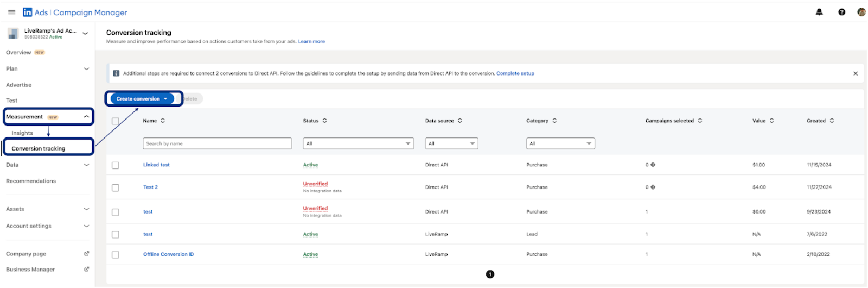Viewport: 868px width, 288px height.
Task: Open the notifications bell
Action: click(819, 12)
